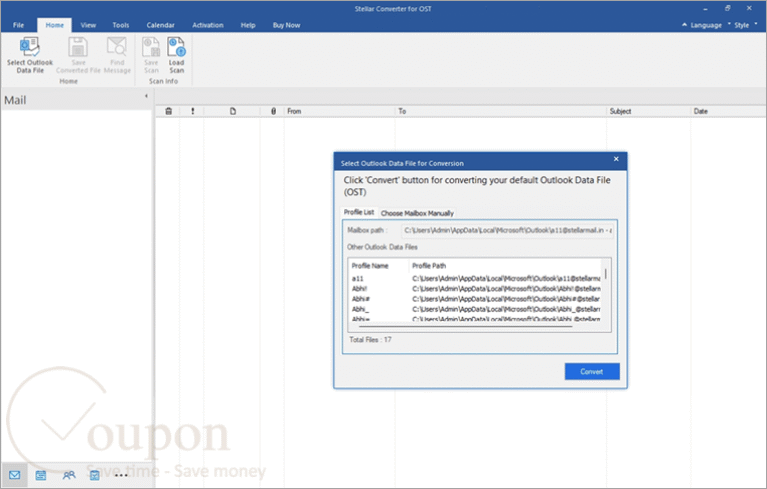Minimize the Stellar Converter window
The image size is (767, 489).
tap(705, 8)
